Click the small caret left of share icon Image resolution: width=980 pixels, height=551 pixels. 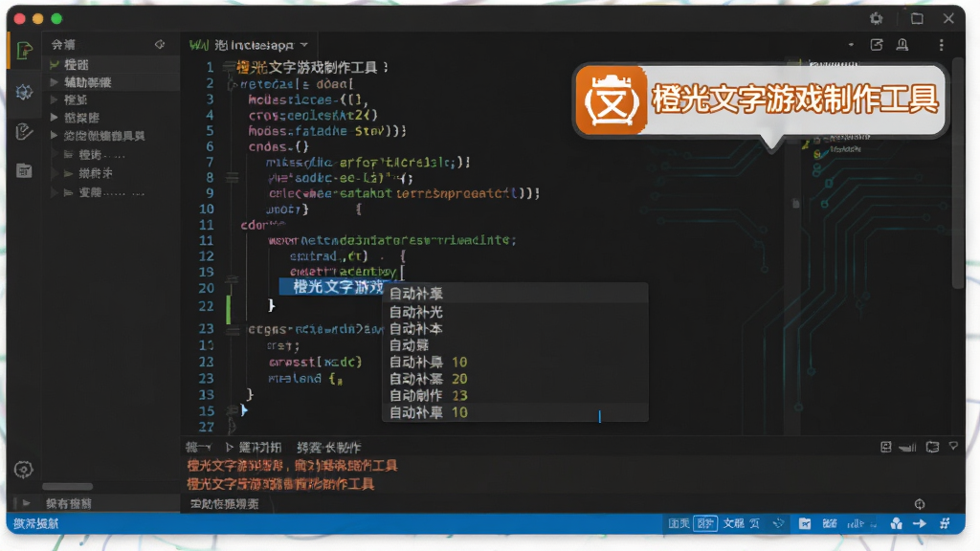pos(851,45)
